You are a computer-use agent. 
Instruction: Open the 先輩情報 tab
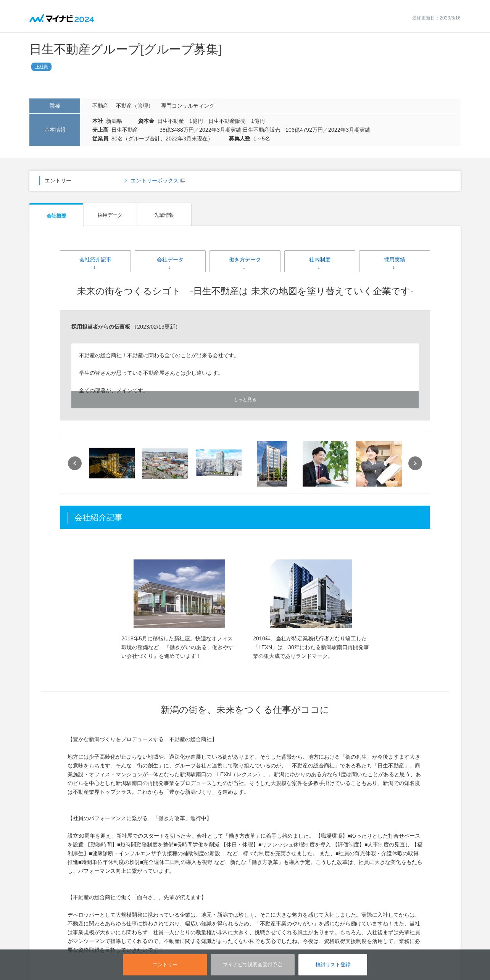[x=164, y=215]
